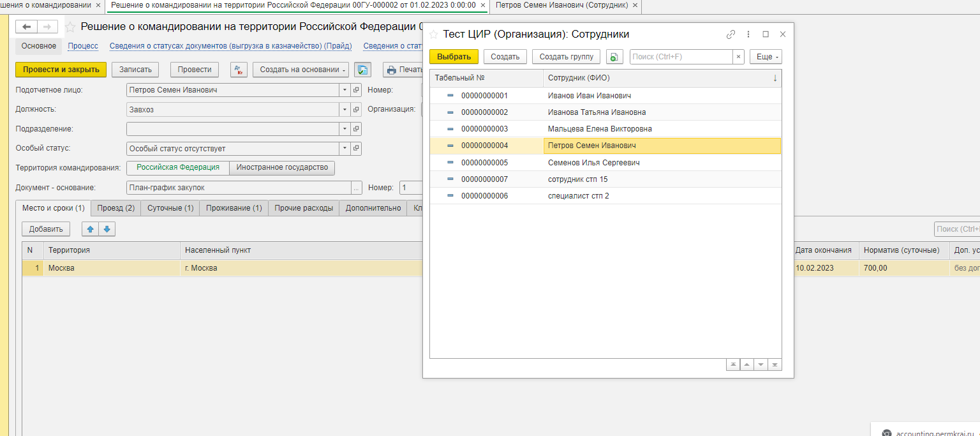Switch to the Проживание (1) tab

[234, 208]
